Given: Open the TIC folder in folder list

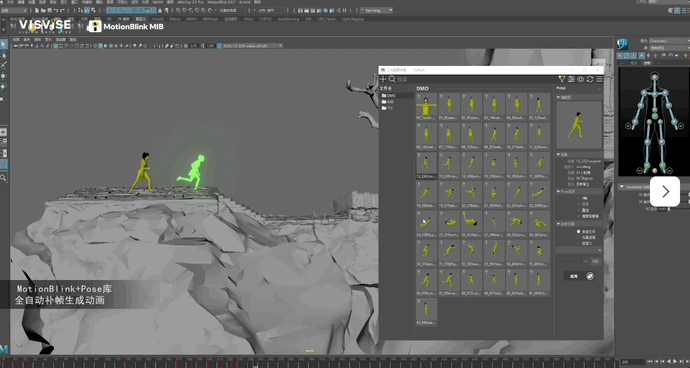Looking at the screenshot, I should point(388,108).
